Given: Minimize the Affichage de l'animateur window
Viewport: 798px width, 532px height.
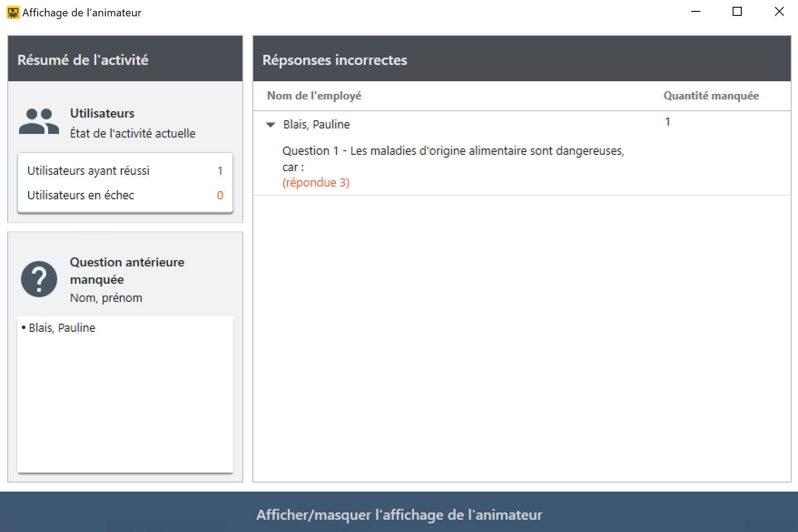Looking at the screenshot, I should point(696,12).
